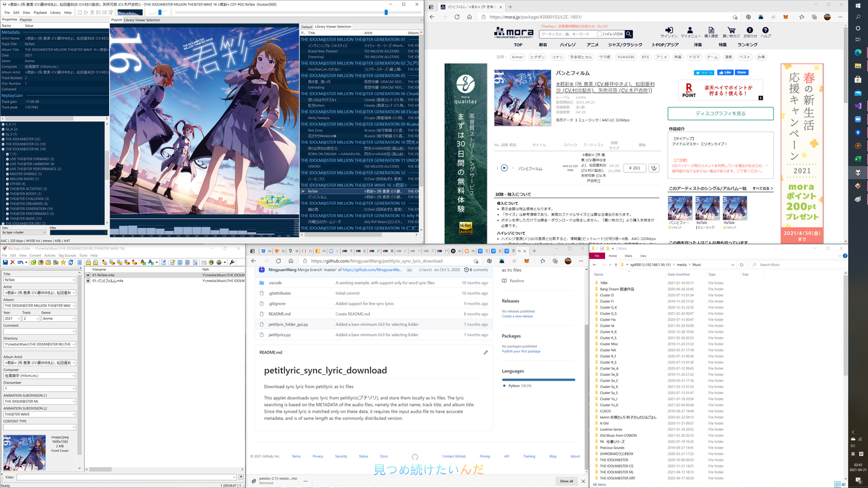Click the cover art thumbnail in Mp3tag
Viewport: 868px width, 488px height.
pyautogui.click(x=25, y=452)
